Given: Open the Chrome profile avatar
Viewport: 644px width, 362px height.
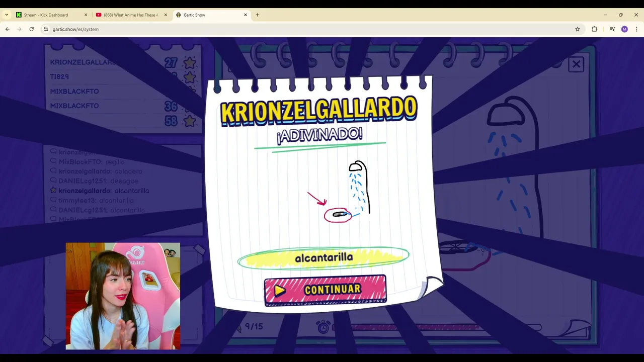Looking at the screenshot, I should click(624, 29).
